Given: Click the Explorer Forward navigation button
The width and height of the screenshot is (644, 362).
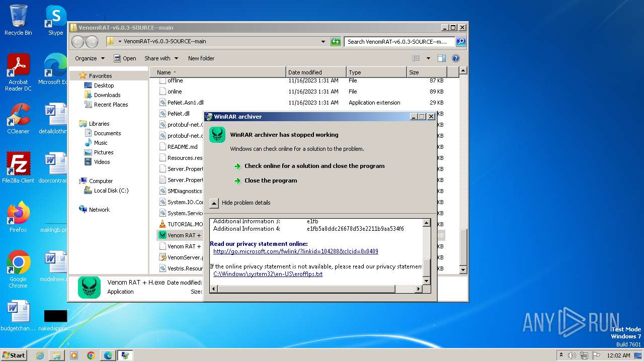Looking at the screenshot, I should [x=92, y=42].
